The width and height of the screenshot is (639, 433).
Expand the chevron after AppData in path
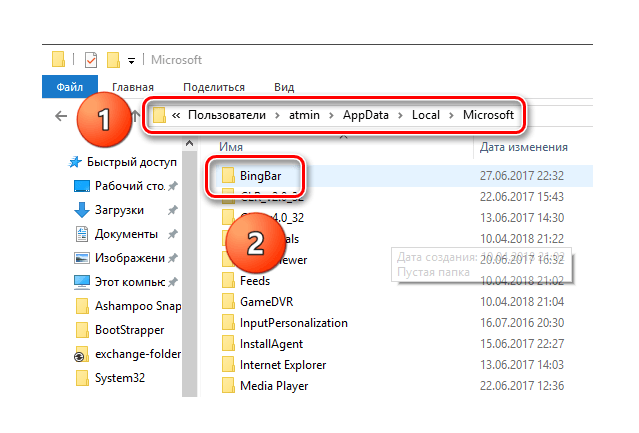(x=400, y=116)
